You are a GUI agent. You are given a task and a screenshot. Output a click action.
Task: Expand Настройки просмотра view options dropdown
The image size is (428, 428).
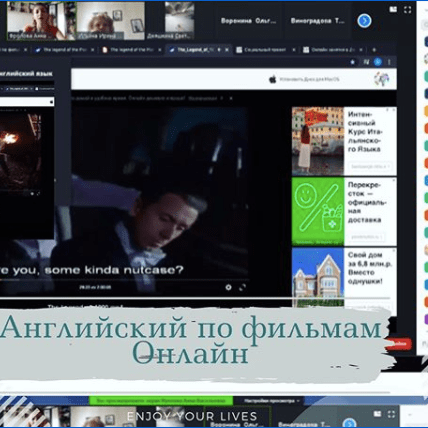(272, 401)
